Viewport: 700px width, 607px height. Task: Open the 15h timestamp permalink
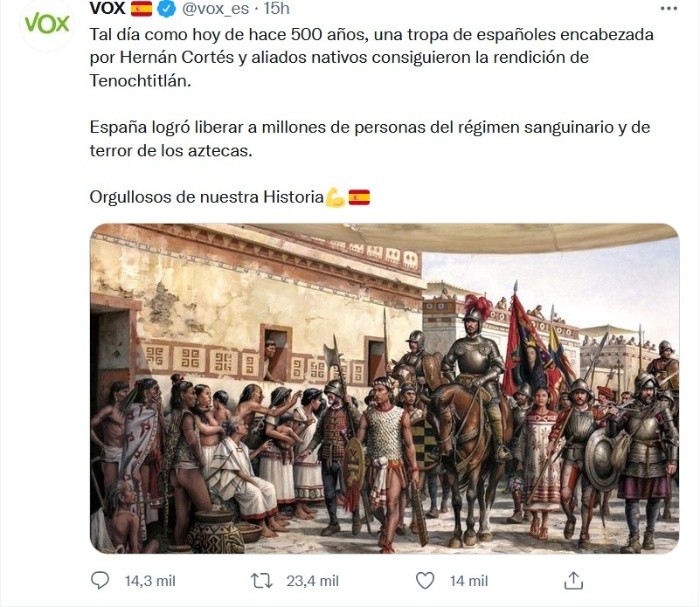point(277,8)
